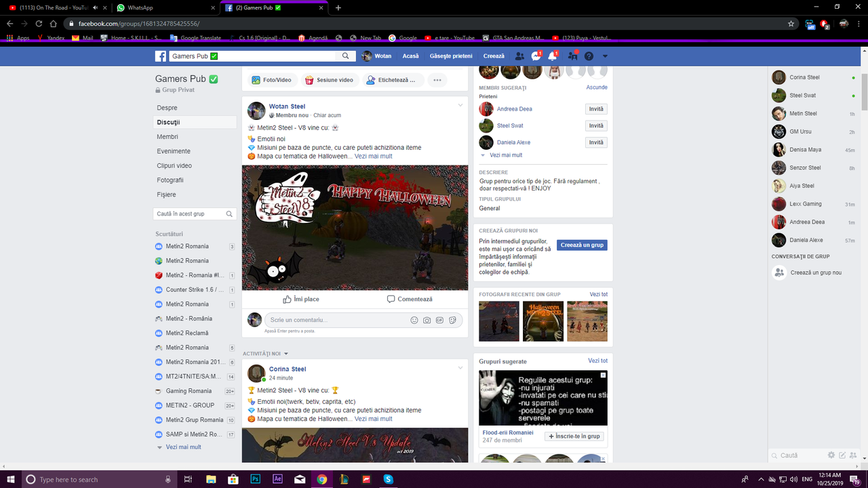Open the first recent group photo thumbnail
This screenshot has width=868, height=488.
499,321
